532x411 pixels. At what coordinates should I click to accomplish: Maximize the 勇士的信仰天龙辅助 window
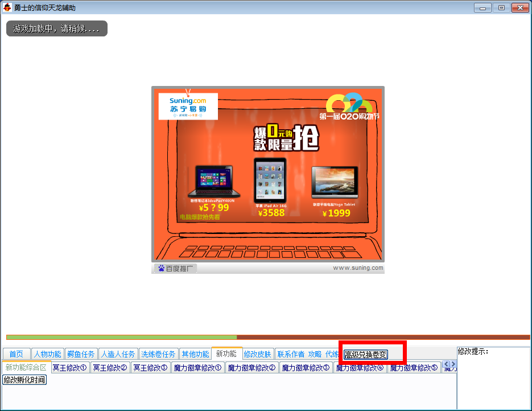pos(501,7)
